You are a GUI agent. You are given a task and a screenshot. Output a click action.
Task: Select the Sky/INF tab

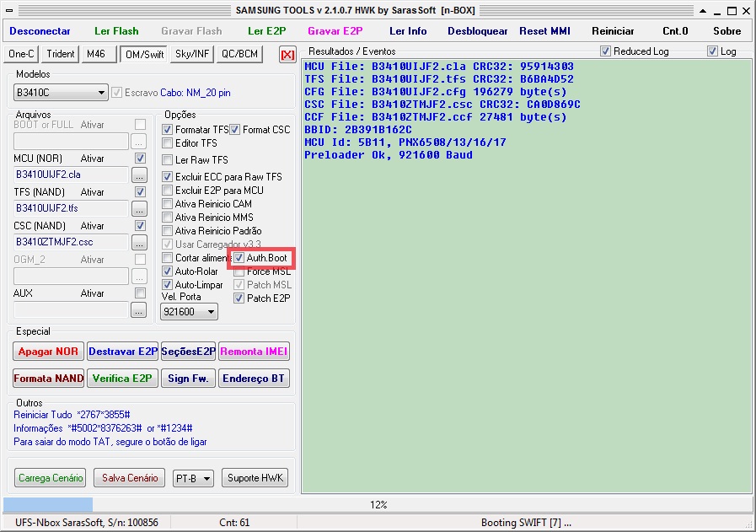192,54
